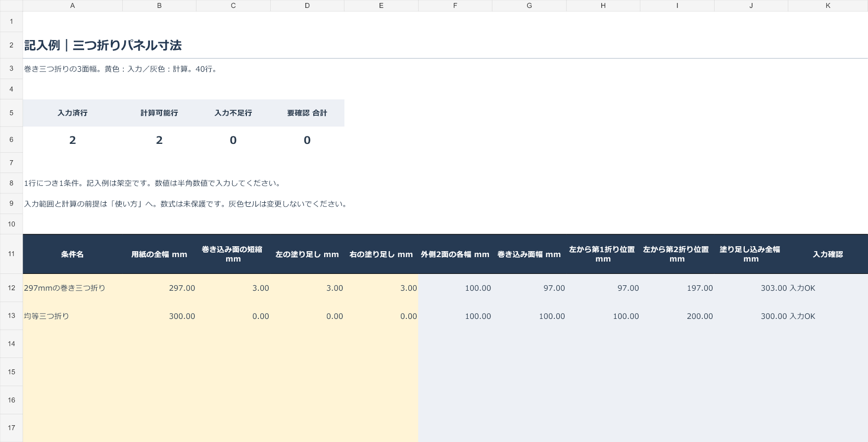Viewport: 868px width, 442px height.
Task: Click the 計算可能行 summary label
Action: click(x=159, y=113)
